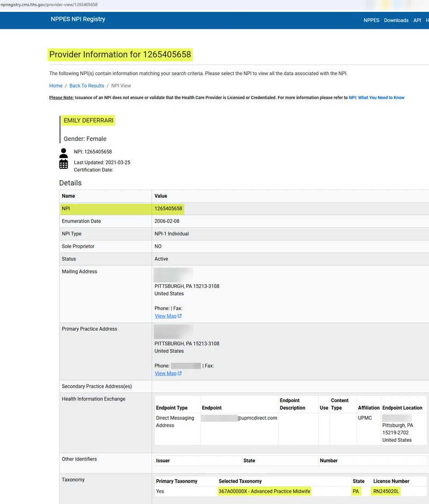Click the Status value Active
The width and height of the screenshot is (429, 504).
tap(161, 259)
